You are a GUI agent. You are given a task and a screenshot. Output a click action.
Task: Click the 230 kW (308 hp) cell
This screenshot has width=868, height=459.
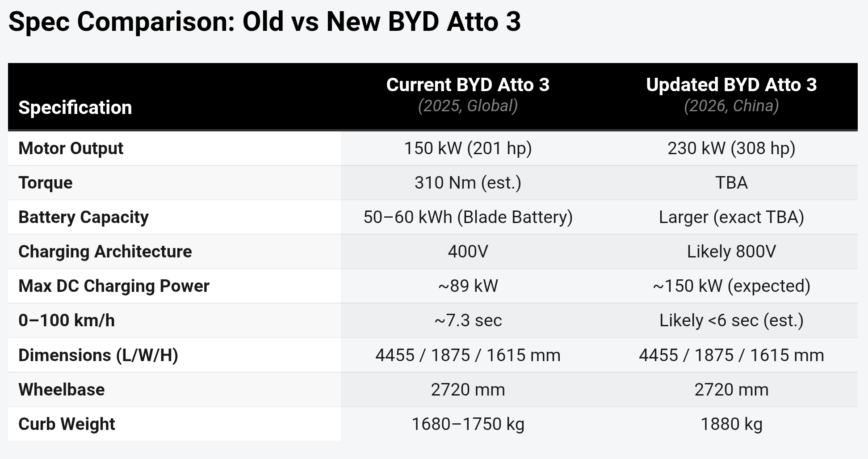[x=731, y=148]
